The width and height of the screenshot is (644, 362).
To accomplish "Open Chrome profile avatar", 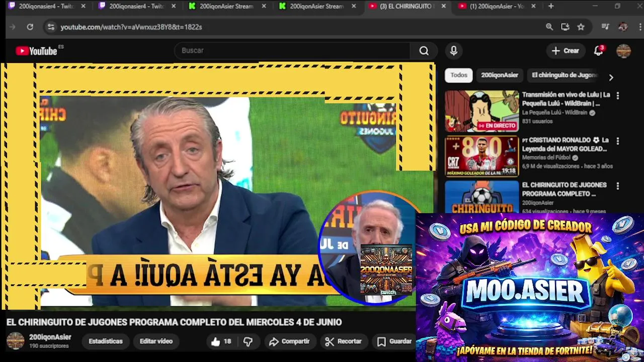I will [623, 27].
